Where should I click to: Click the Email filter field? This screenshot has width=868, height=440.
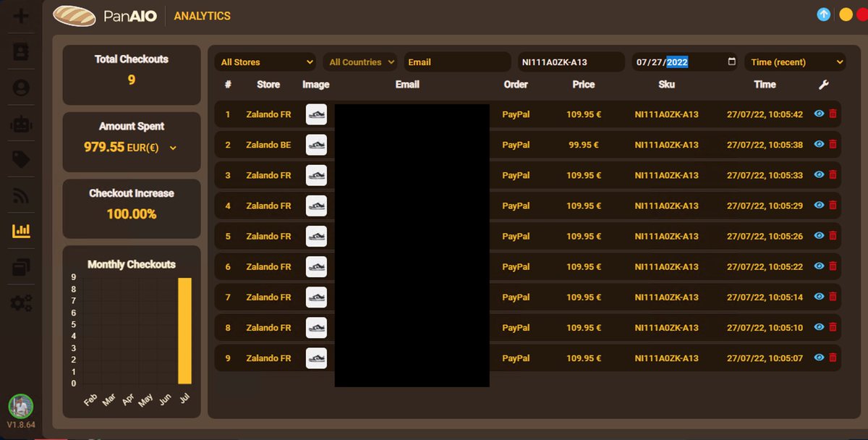click(457, 62)
